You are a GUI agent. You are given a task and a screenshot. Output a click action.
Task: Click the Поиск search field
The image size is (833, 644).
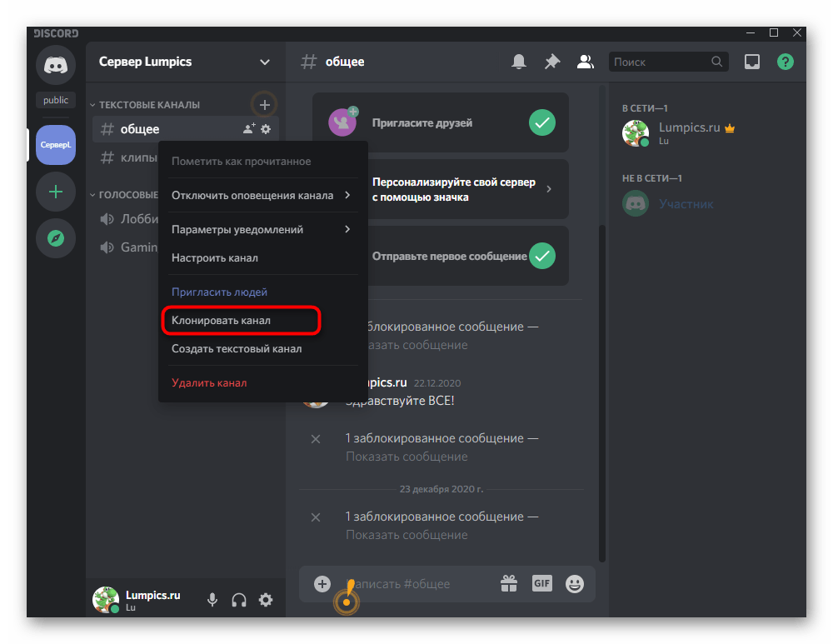(668, 62)
